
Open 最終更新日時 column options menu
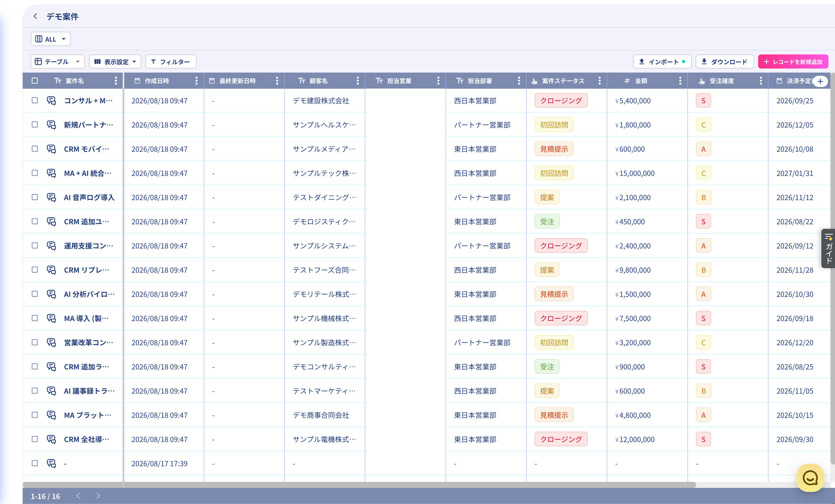click(277, 81)
